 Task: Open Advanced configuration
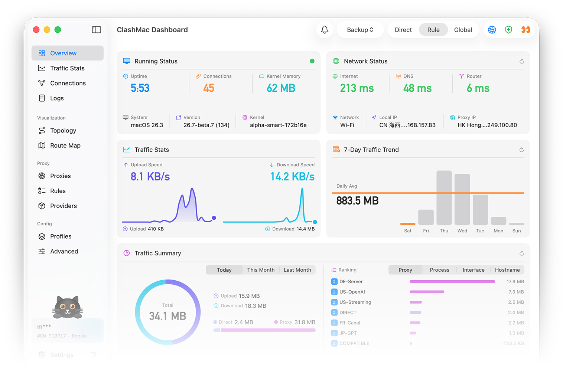pos(64,251)
